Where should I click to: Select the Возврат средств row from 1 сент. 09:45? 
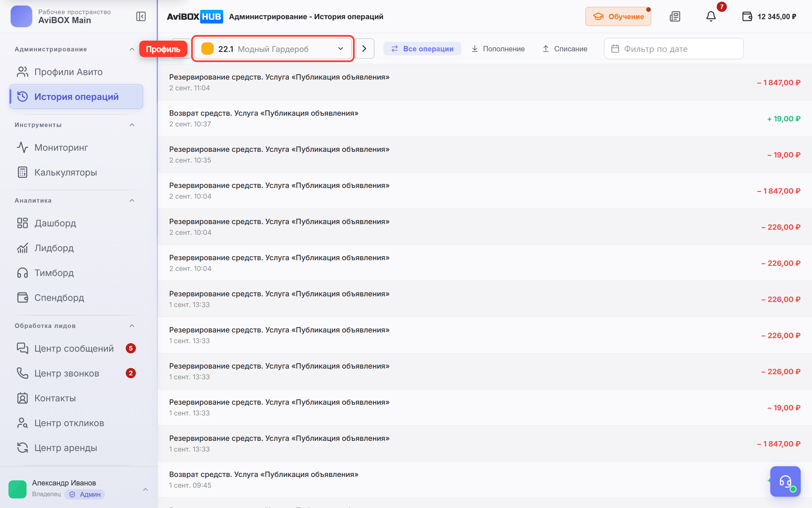(485, 480)
